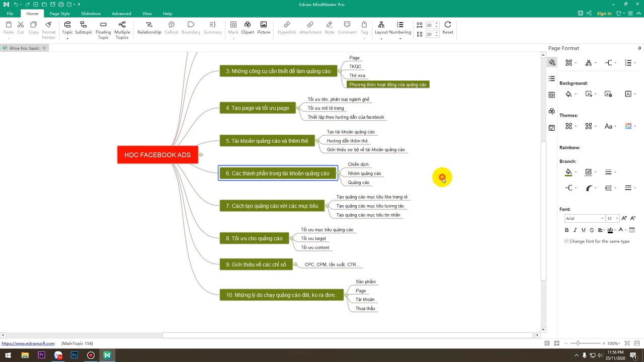The image size is (644, 362).
Task: Open the Help tab
Action: (x=168, y=14)
